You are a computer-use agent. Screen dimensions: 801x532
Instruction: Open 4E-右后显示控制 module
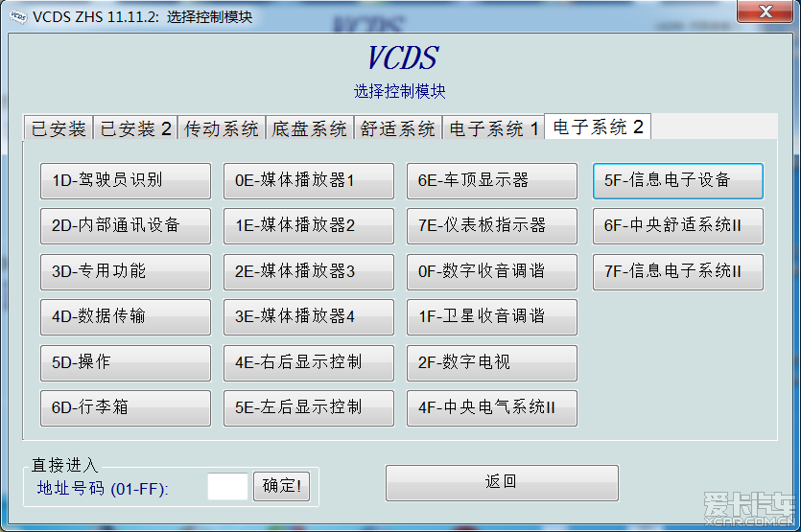[x=309, y=362]
